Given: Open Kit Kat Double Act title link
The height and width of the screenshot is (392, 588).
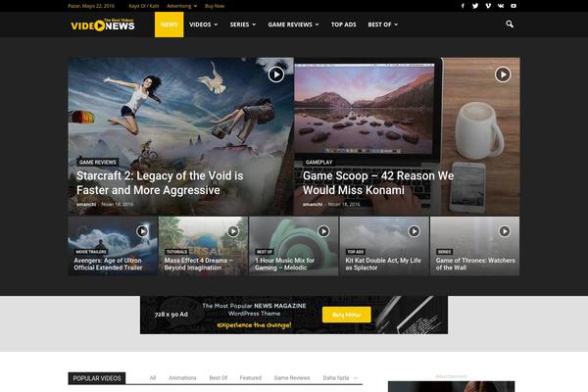Looking at the screenshot, I should 383,264.
